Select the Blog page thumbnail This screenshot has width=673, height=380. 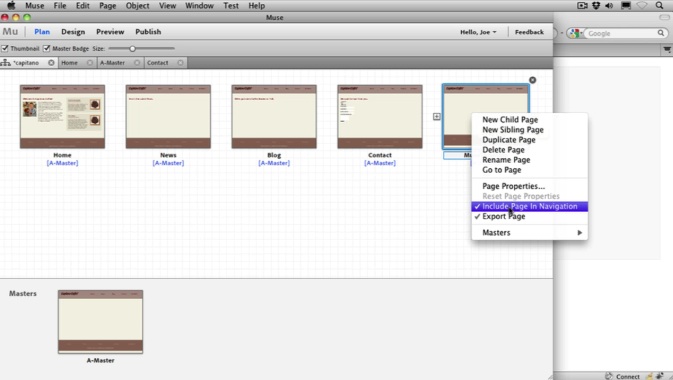click(274, 116)
